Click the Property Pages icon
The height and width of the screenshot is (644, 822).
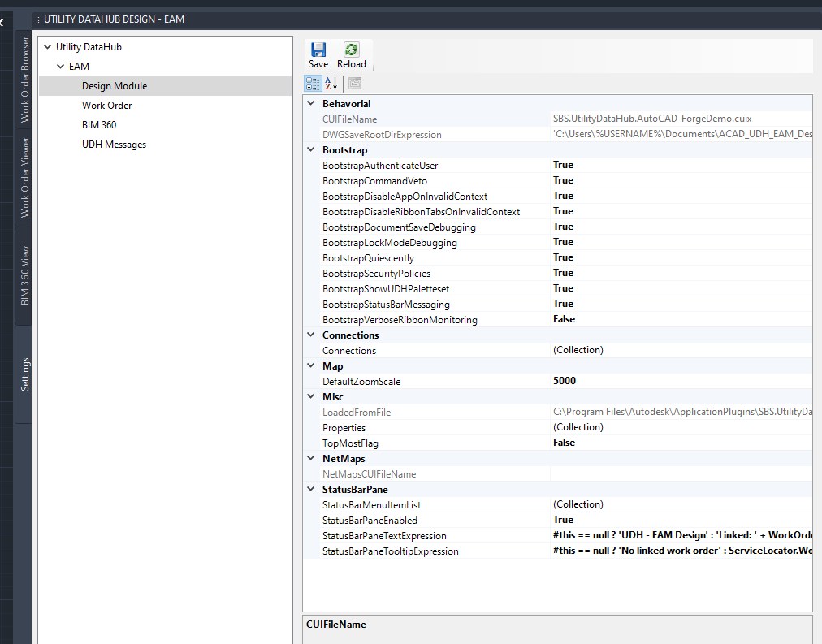tap(355, 83)
